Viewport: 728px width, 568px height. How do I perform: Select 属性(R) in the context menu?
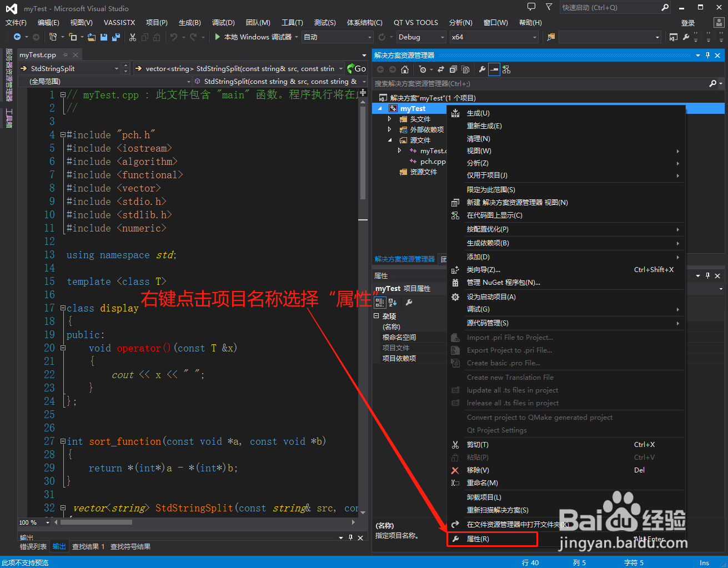click(x=493, y=539)
